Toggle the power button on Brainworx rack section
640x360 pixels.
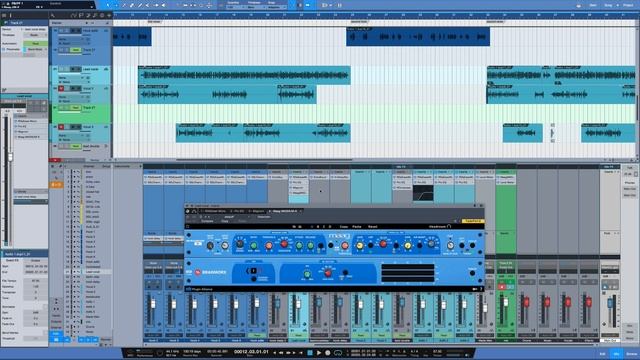tap(472, 273)
